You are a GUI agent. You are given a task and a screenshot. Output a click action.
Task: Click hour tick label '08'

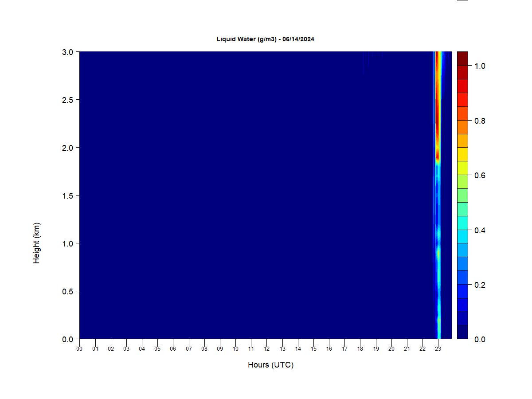click(x=204, y=348)
